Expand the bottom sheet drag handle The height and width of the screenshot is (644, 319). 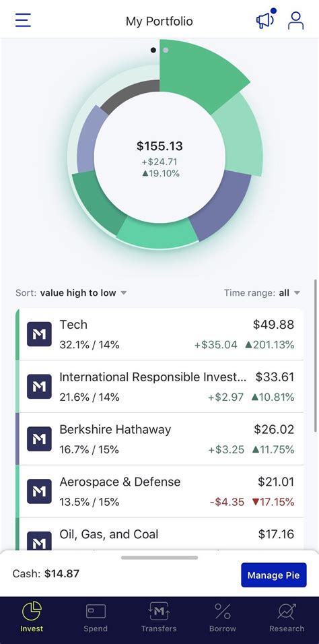click(x=159, y=557)
